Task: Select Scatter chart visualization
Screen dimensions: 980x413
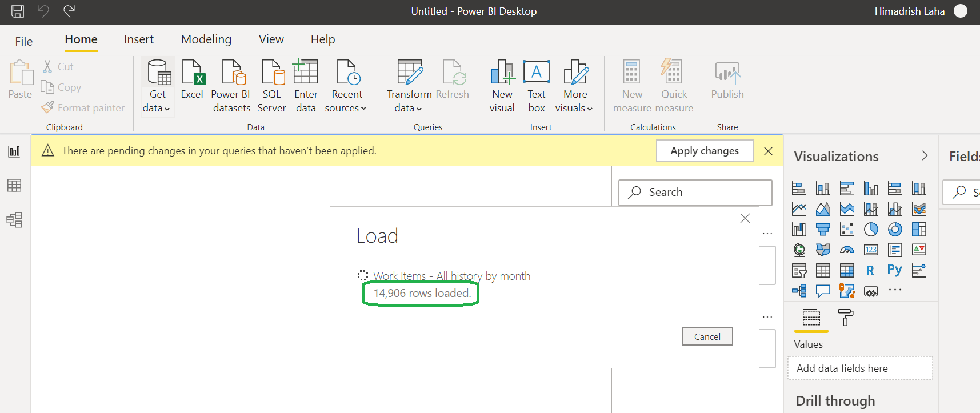Action: pyautogui.click(x=847, y=230)
